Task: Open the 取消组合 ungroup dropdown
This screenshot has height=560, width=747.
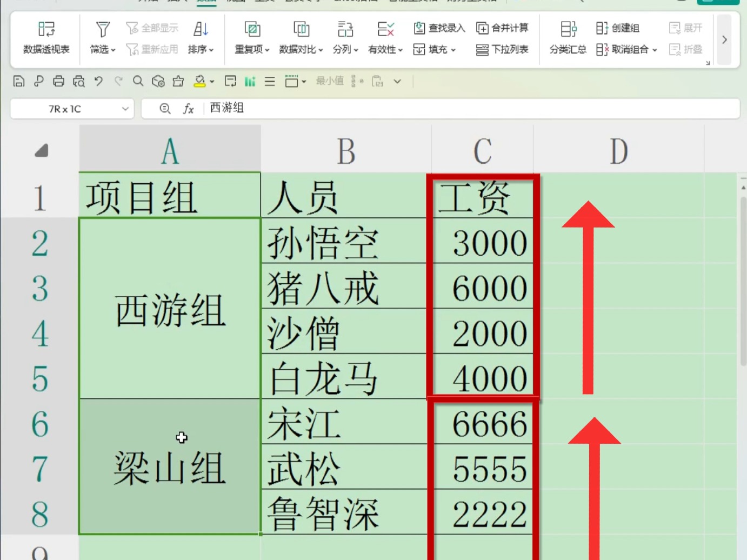Action: pos(626,49)
